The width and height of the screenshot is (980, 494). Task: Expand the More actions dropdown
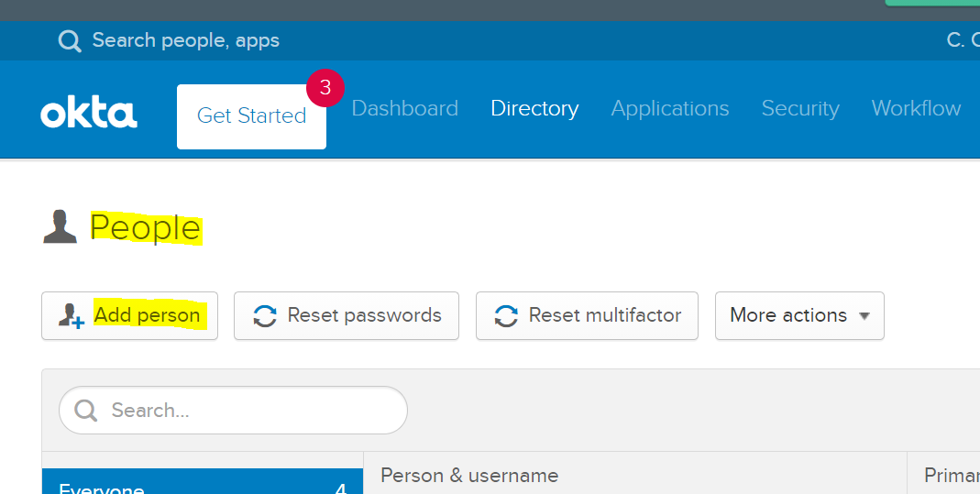(799, 316)
